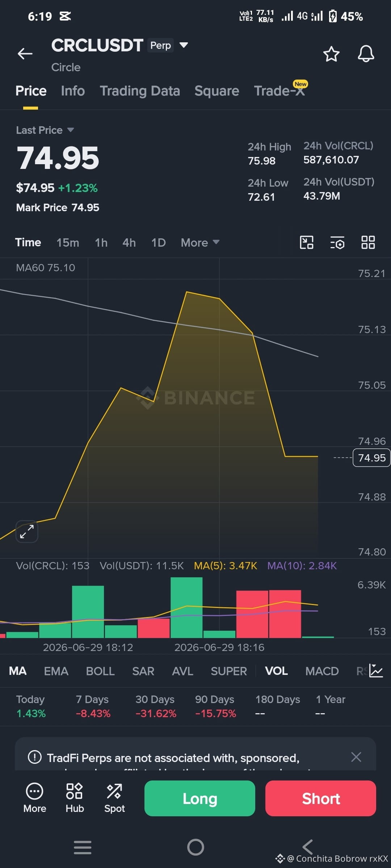Screen dimensions: 391x868
Task: Open the indicator settings chart icon
Action: tap(376, 671)
